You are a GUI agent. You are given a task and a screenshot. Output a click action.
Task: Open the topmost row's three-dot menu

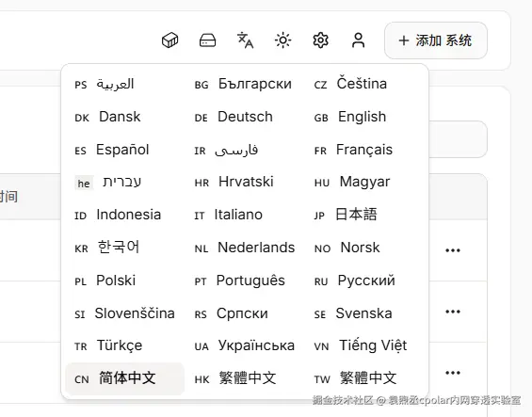453,250
